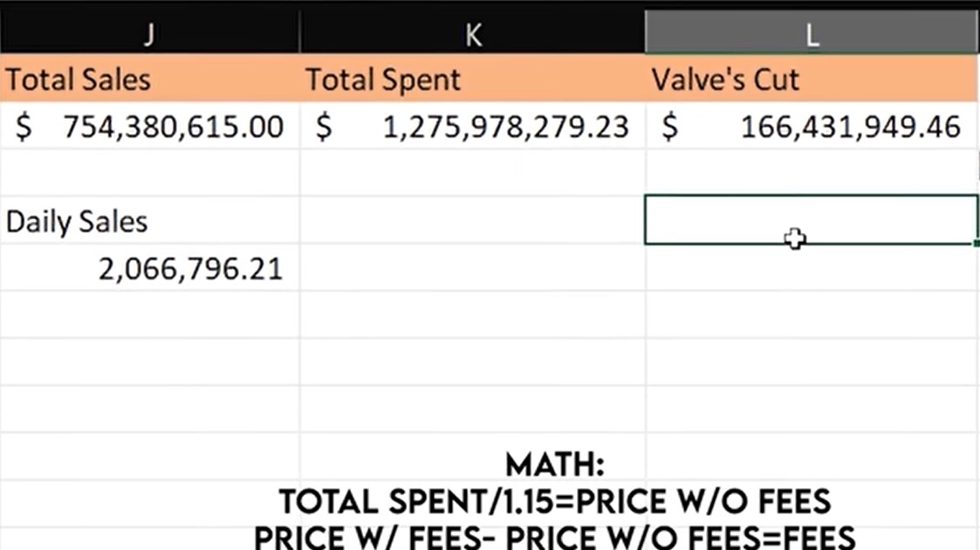The image size is (980, 550).
Task: Select the column L header
Action: click(812, 34)
